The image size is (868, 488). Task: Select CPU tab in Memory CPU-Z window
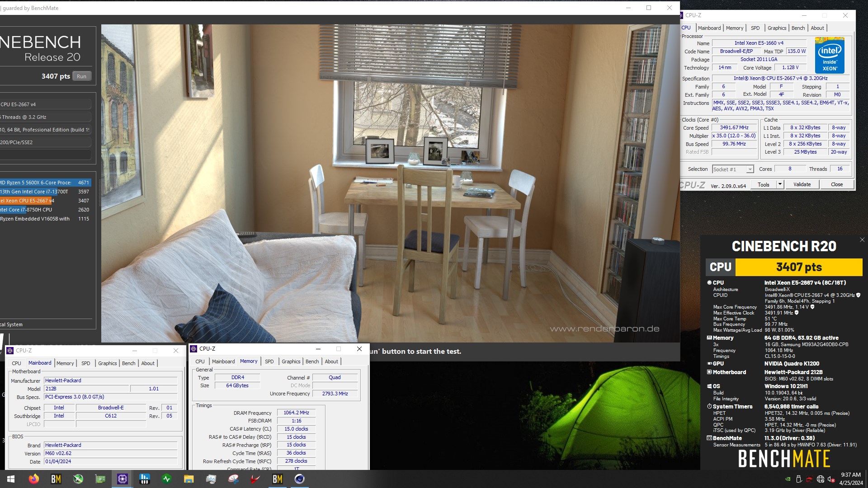tap(200, 361)
